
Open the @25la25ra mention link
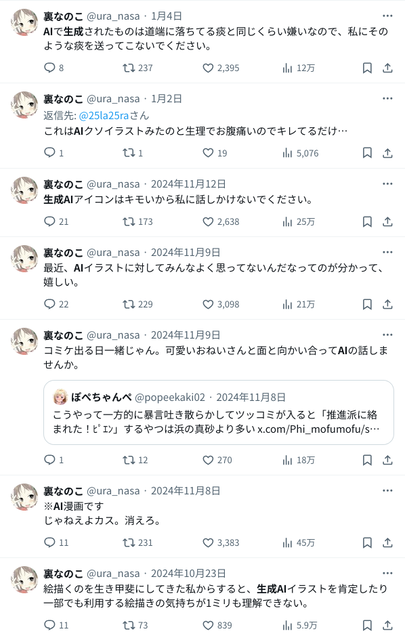[103, 116]
